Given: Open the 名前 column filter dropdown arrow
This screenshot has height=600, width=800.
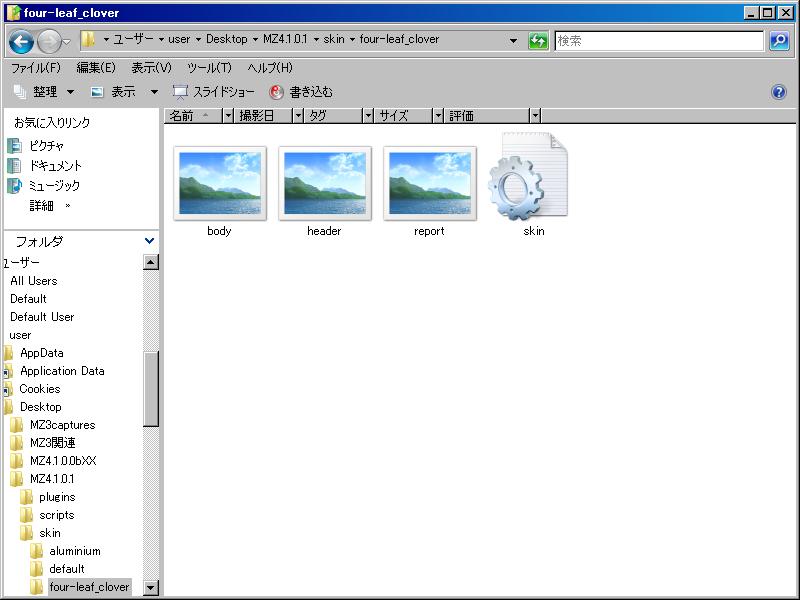Looking at the screenshot, I should pos(228,116).
